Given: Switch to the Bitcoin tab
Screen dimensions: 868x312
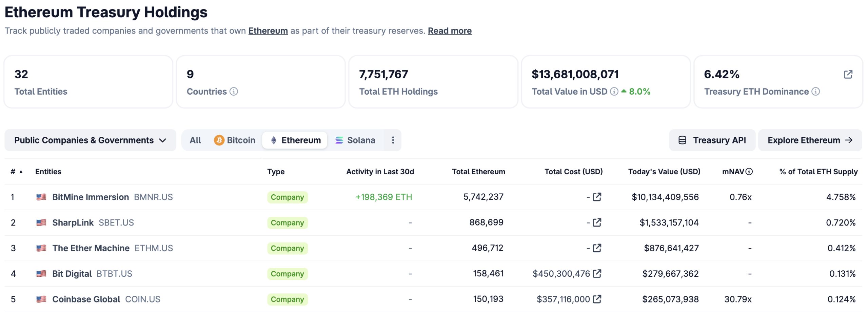Looking at the screenshot, I should click(x=235, y=140).
